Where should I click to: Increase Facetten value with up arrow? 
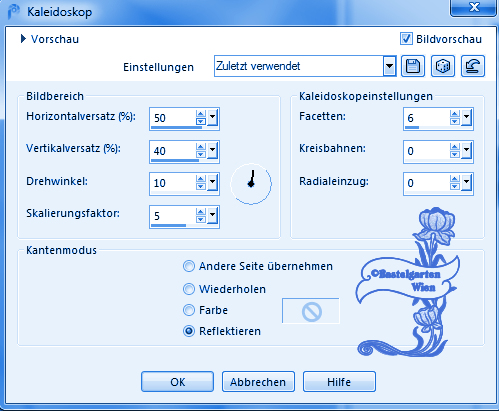455,114
